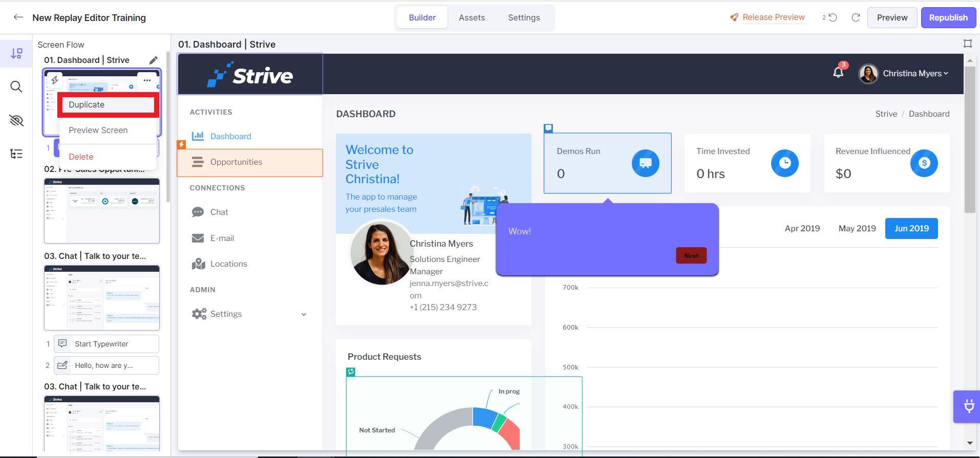Switch to the Builder tab
This screenshot has height=458, width=980.
pyautogui.click(x=422, y=17)
